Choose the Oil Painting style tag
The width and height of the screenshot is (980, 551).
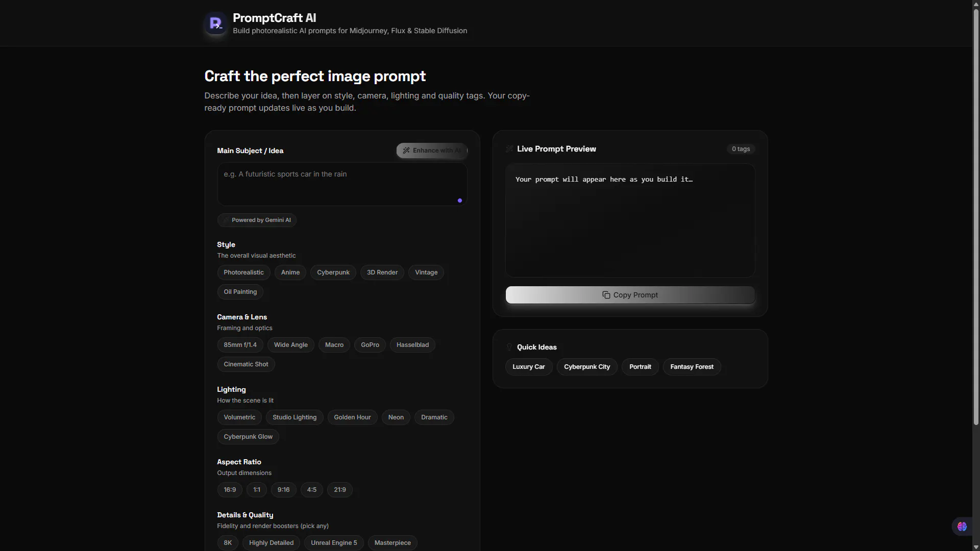pos(240,292)
